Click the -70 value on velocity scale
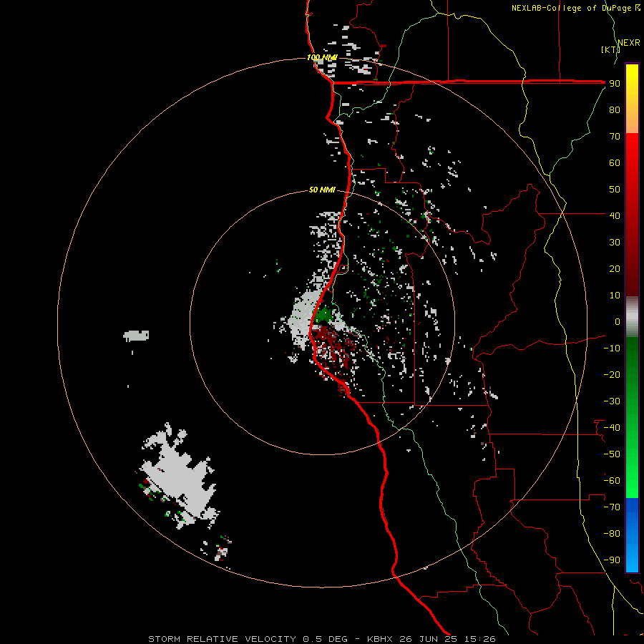 click(x=612, y=507)
